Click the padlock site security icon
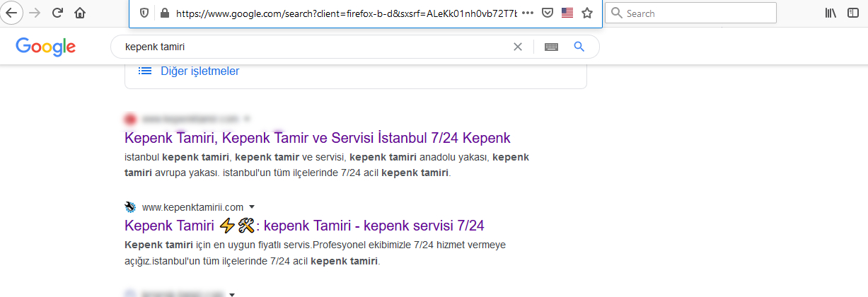Image resolution: width=868 pixels, height=297 pixels. (x=164, y=13)
